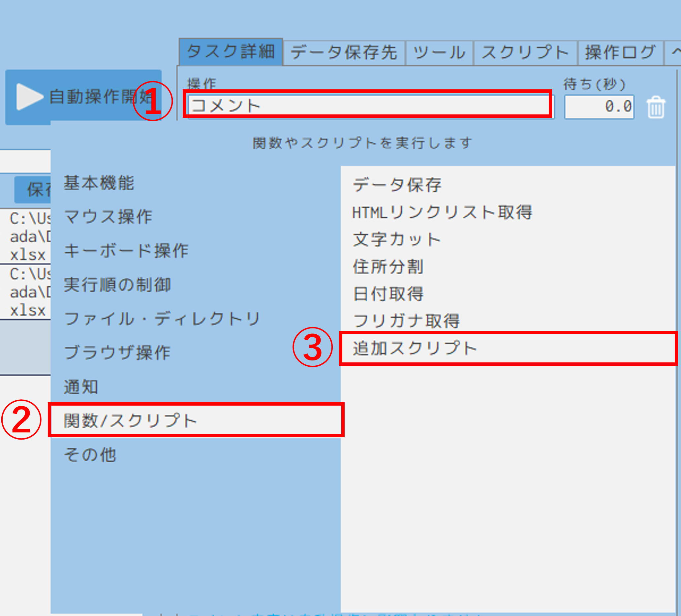The width and height of the screenshot is (681, 616).
Task: Choose 実行順の制御 menu category
Action: click(117, 285)
